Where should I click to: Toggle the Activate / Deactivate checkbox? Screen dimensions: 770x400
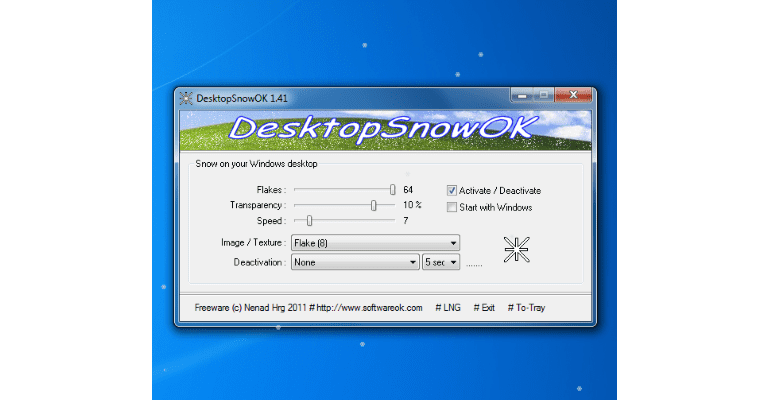451,190
